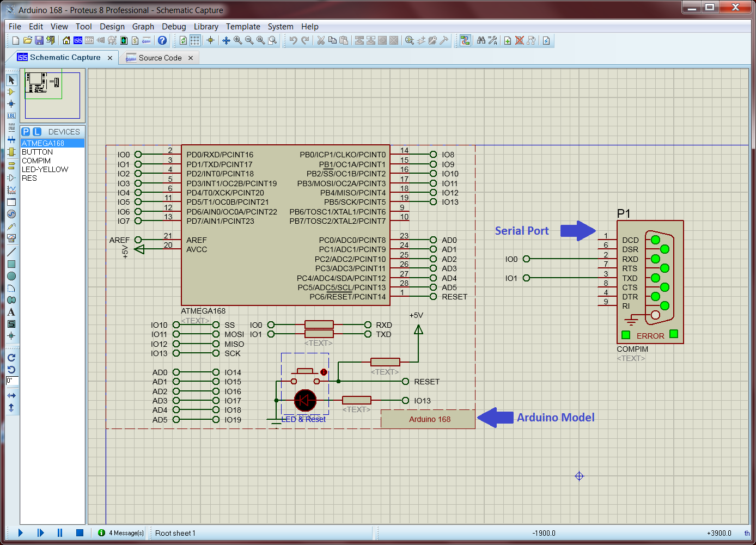Click the rotation angle input field
This screenshot has height=545, width=756.
click(x=12, y=381)
